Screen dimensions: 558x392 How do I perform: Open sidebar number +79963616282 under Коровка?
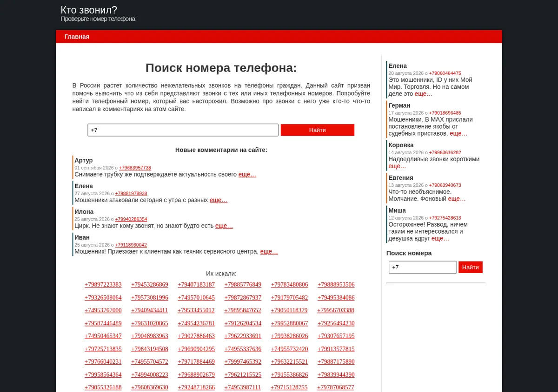[445, 152]
